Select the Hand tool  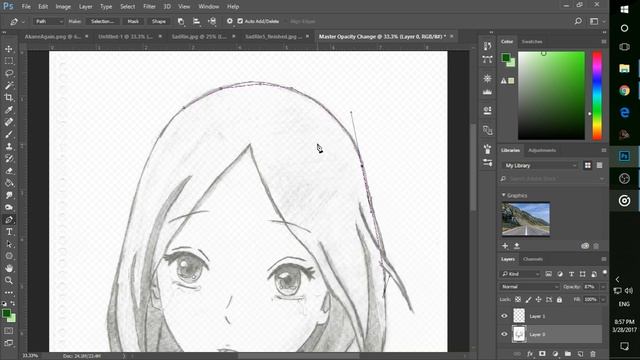point(9,268)
